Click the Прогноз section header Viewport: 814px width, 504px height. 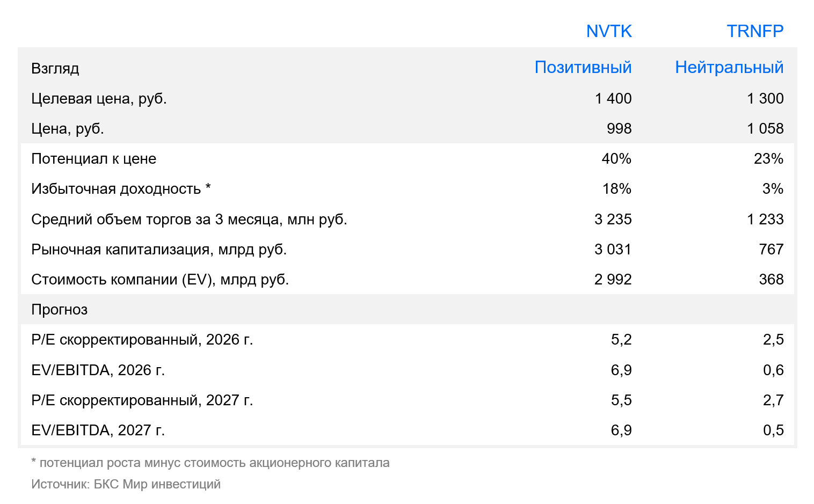(x=59, y=310)
